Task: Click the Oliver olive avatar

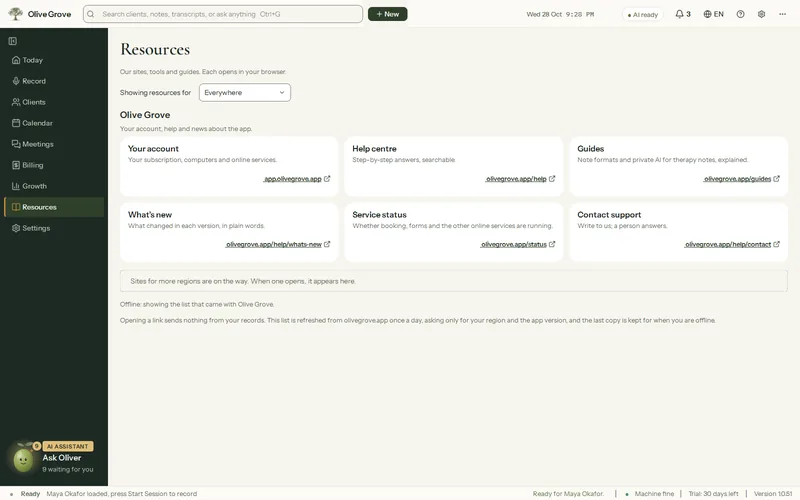Action: tap(23, 460)
